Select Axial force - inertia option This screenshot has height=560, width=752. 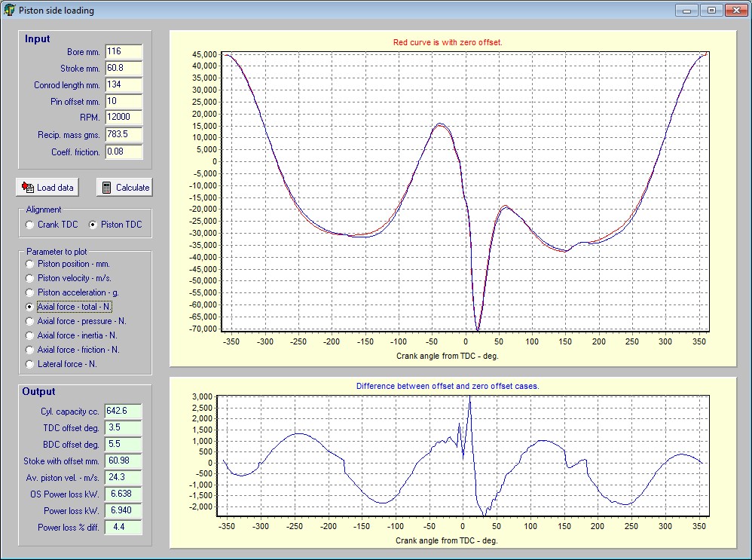(30, 335)
